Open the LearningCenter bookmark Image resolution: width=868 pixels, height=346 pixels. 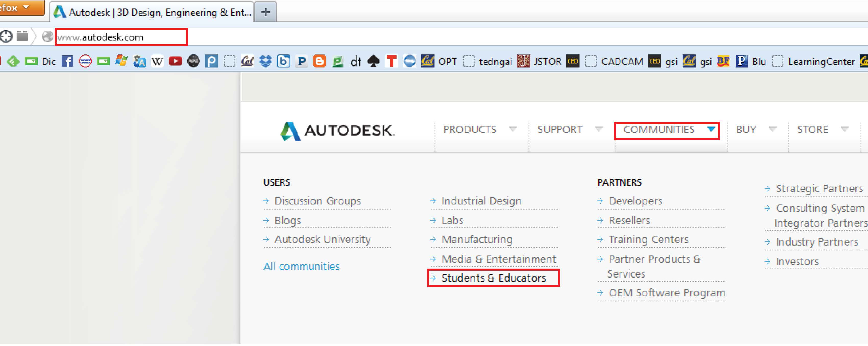[813, 62]
